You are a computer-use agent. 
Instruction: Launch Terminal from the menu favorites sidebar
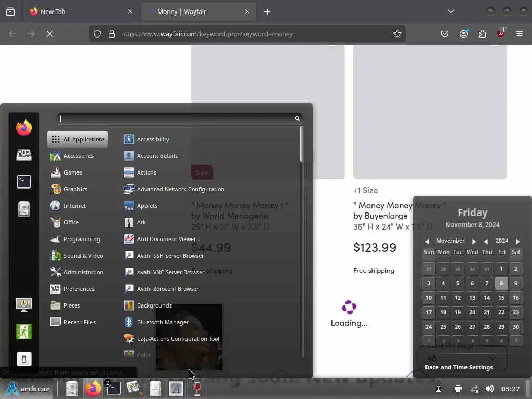click(x=24, y=181)
